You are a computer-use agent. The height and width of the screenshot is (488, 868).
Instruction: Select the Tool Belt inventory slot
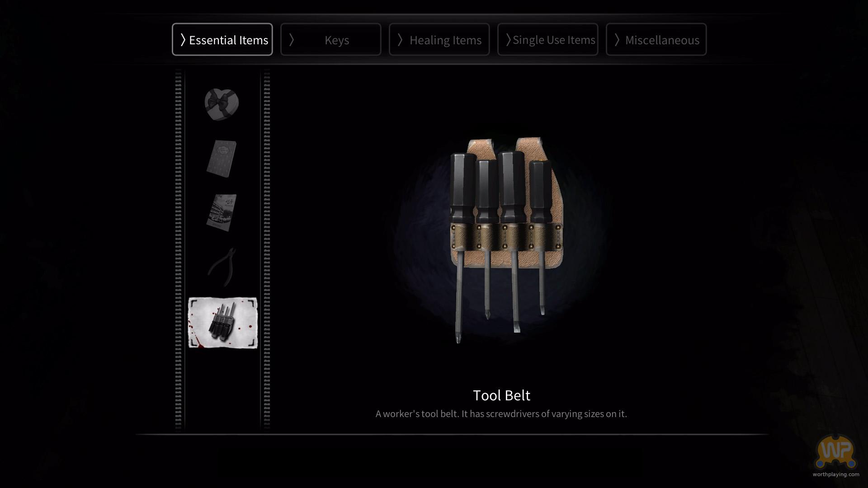[x=222, y=323]
